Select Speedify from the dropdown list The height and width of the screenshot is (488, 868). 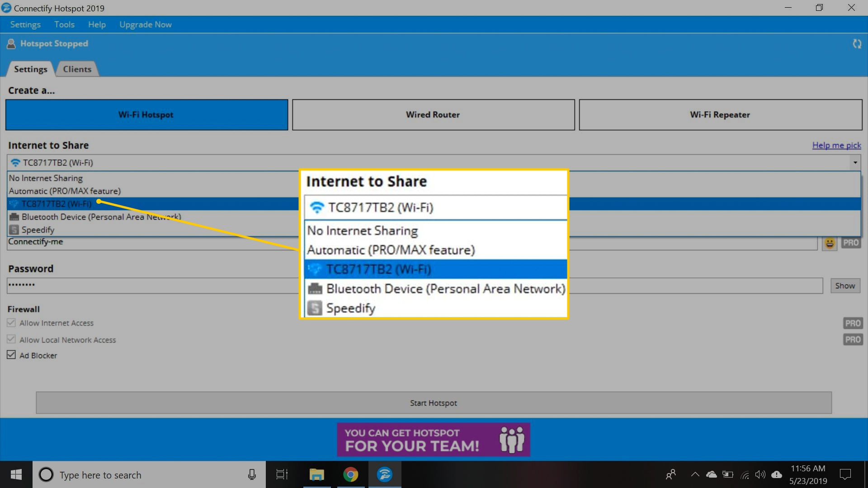point(434,230)
